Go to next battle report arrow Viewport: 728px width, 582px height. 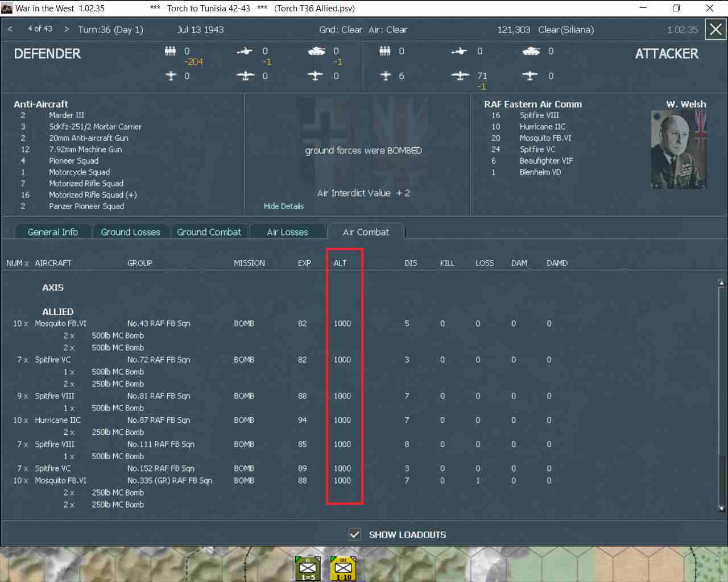67,29
